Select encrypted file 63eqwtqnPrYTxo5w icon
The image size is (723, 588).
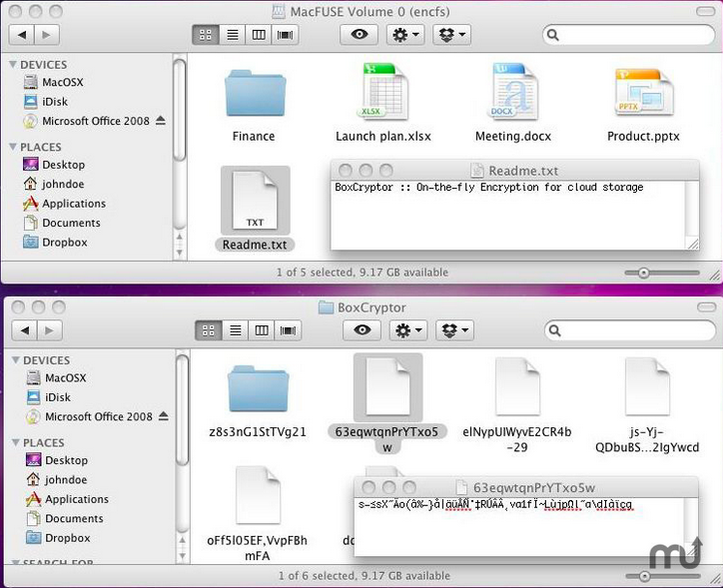point(387,387)
